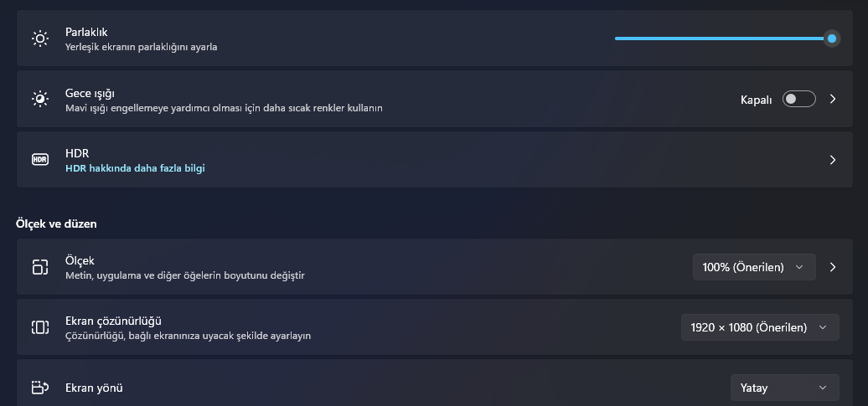
Task: Click the brightness slider handle
Action: (831, 39)
